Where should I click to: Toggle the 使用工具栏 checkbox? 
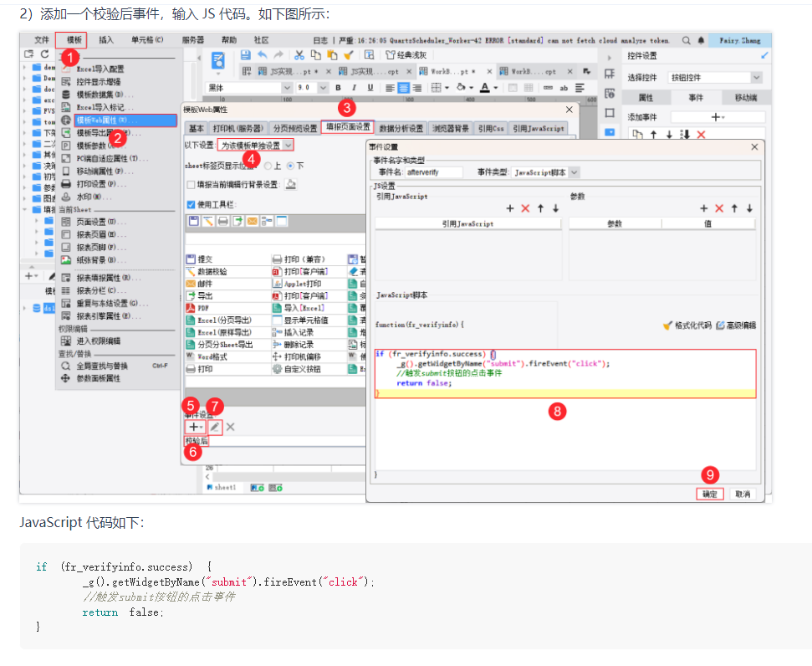[191, 204]
